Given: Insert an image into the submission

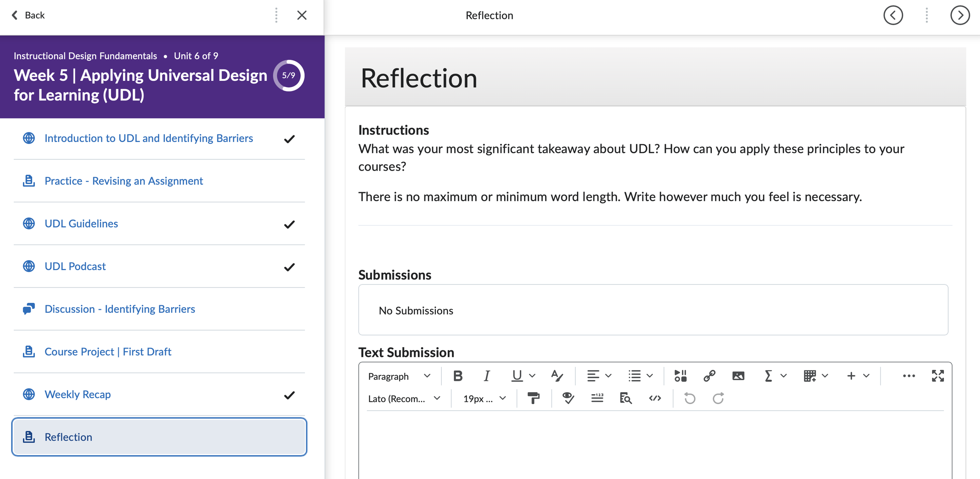Looking at the screenshot, I should click(x=738, y=375).
